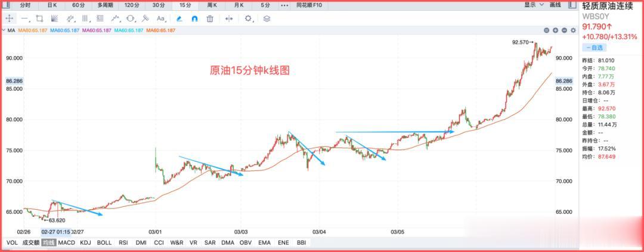Image resolution: width=644 pixels, height=252 pixels.
Task: Select the 成交额 indicator
Action: click(x=31, y=242)
